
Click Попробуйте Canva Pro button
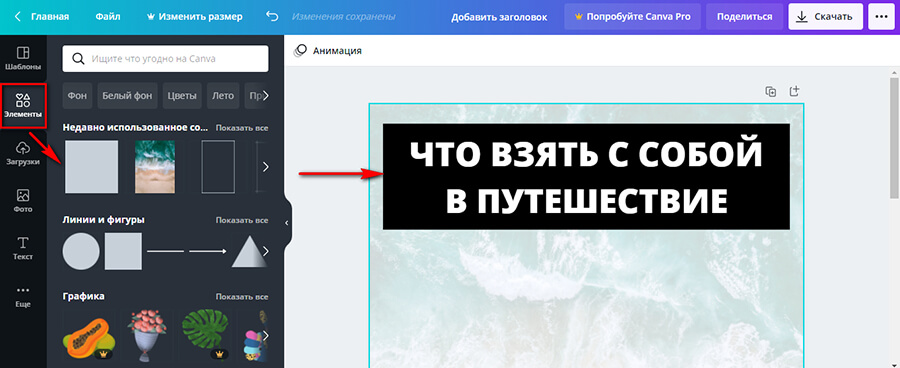point(632,17)
